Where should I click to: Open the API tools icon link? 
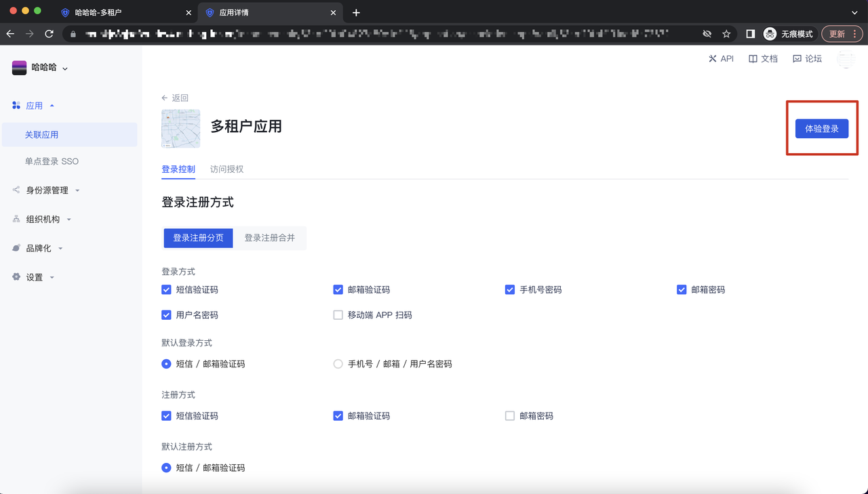(x=713, y=59)
